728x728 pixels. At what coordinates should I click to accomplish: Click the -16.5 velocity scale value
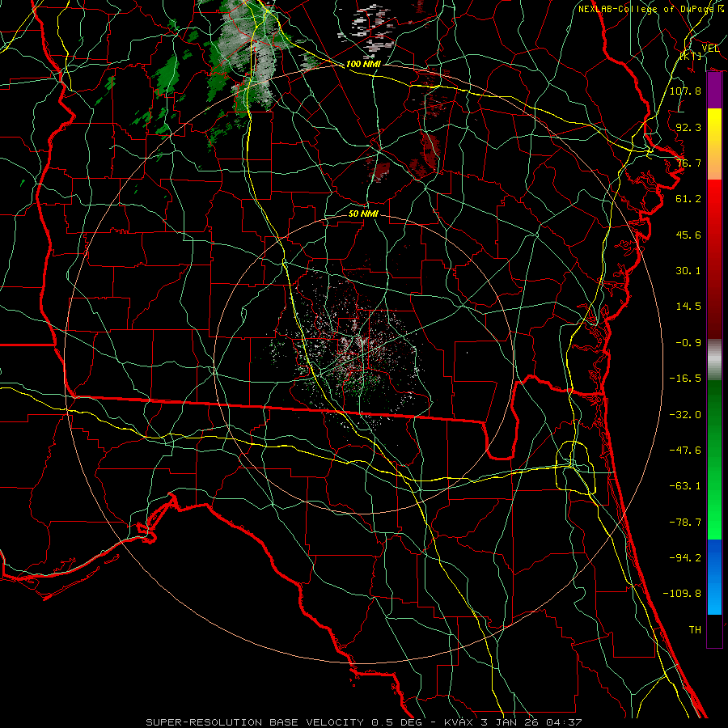[x=685, y=379]
